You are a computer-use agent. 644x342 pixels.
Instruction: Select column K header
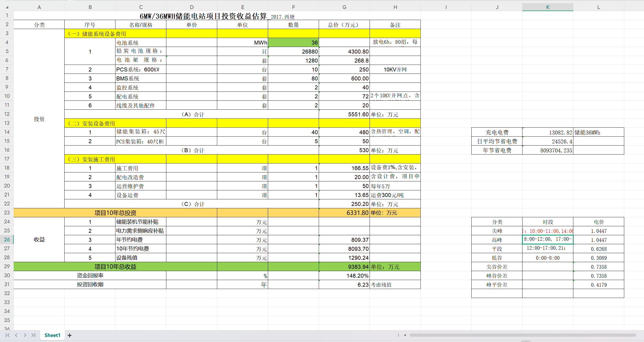[548, 7]
